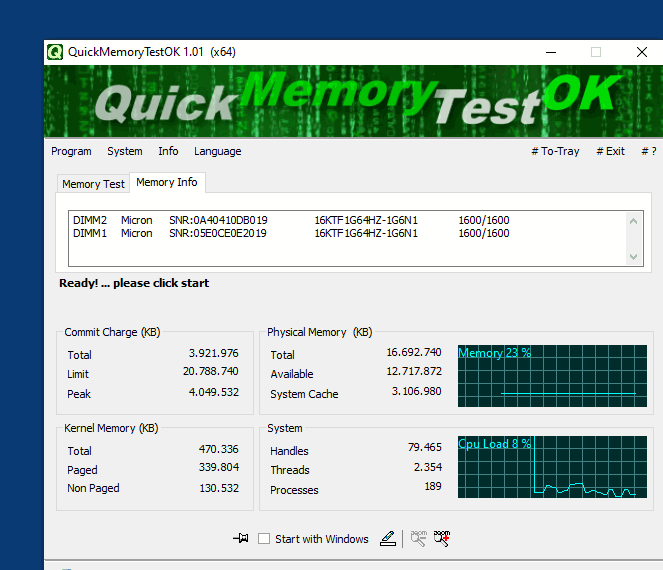Click Handles value 79.465

click(425, 447)
